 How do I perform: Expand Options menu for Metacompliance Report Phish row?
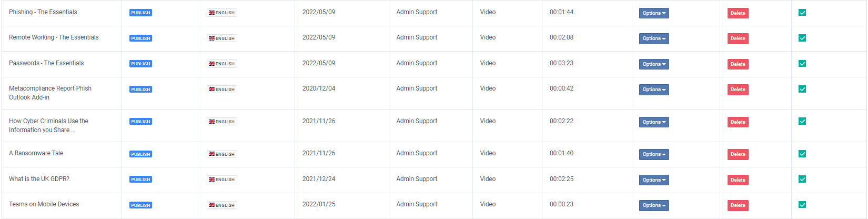click(654, 89)
